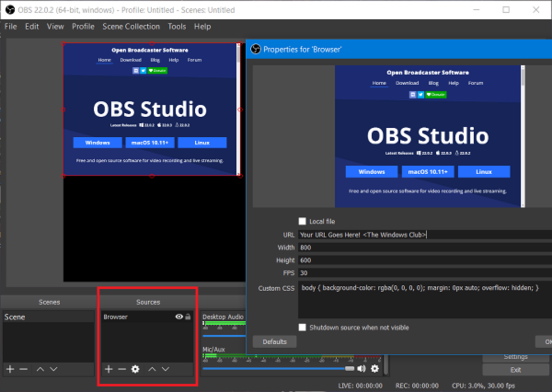Mute the Mic/Aux speaker icon
The height and width of the screenshot is (392, 552).
(x=362, y=369)
